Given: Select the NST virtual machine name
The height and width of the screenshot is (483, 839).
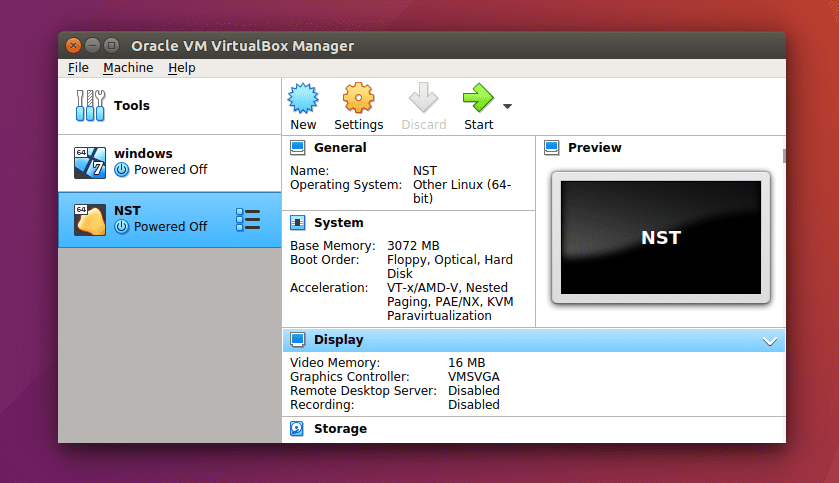Looking at the screenshot, I should [x=127, y=211].
